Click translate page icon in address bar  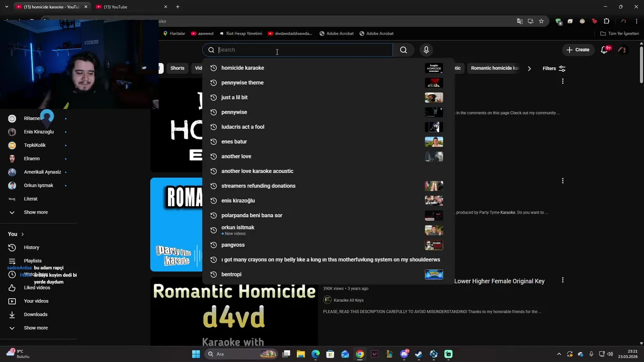520,21
